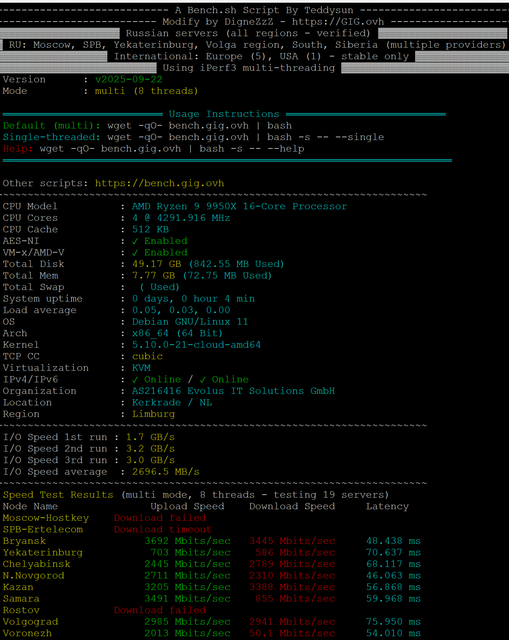This screenshot has height=640, width=509.
Task: Click the 'Using iPerf3 multi-threading' banner text
Action: click(249, 68)
